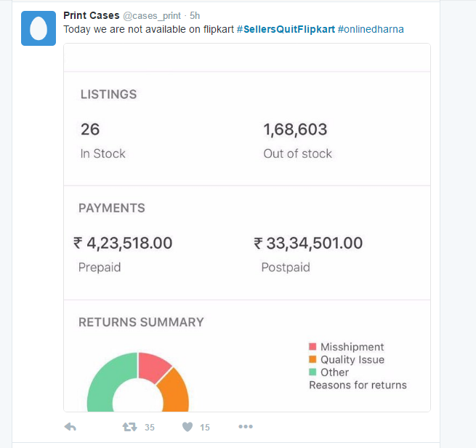Click the Quality Issue legend label
Viewport: 476px width, 448px height.
[x=352, y=359]
